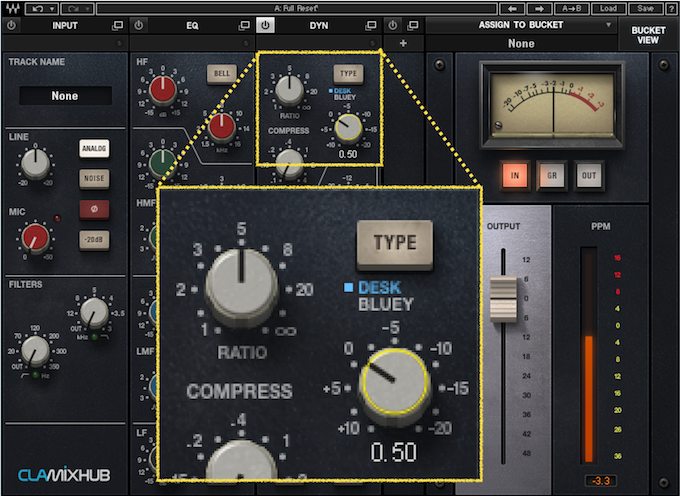Reset the -3.3 peak value readout

pos(600,480)
